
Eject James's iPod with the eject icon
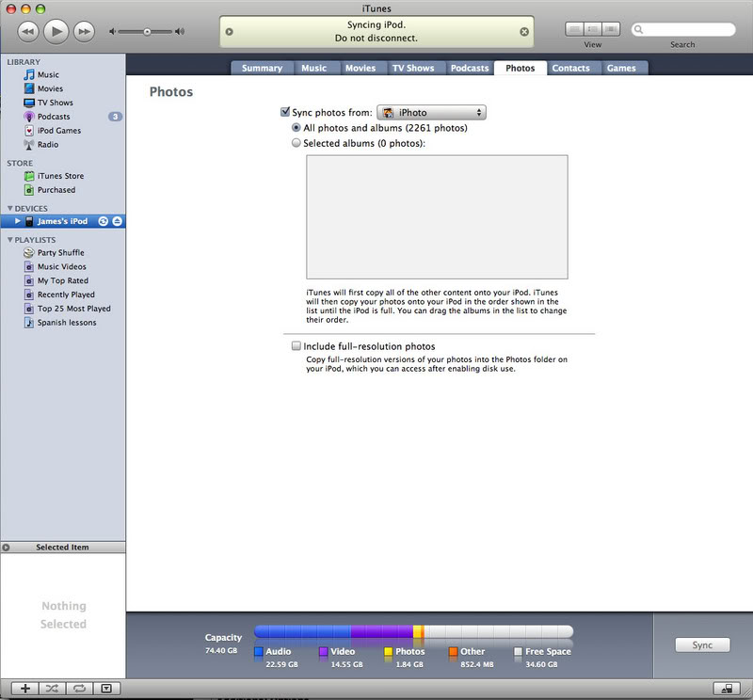pyautogui.click(x=117, y=221)
